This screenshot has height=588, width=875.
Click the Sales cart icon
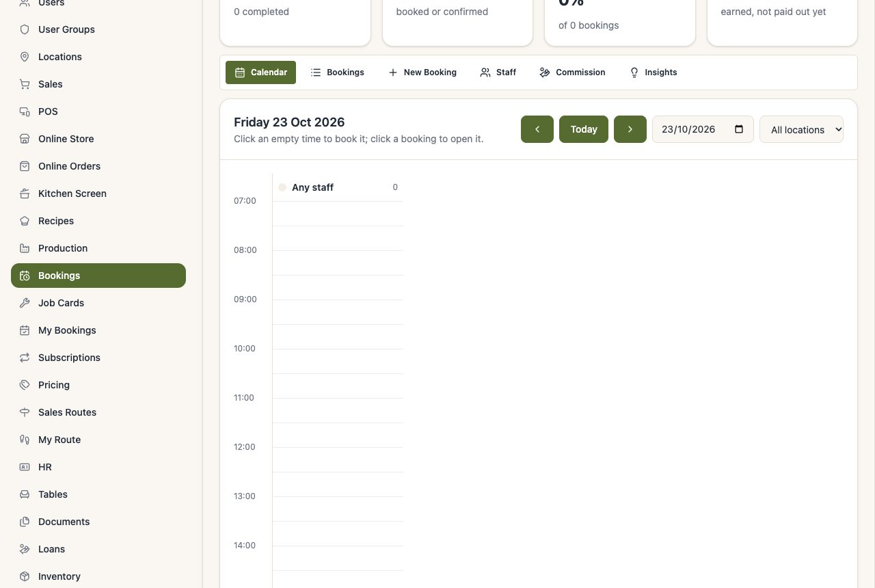click(x=25, y=84)
